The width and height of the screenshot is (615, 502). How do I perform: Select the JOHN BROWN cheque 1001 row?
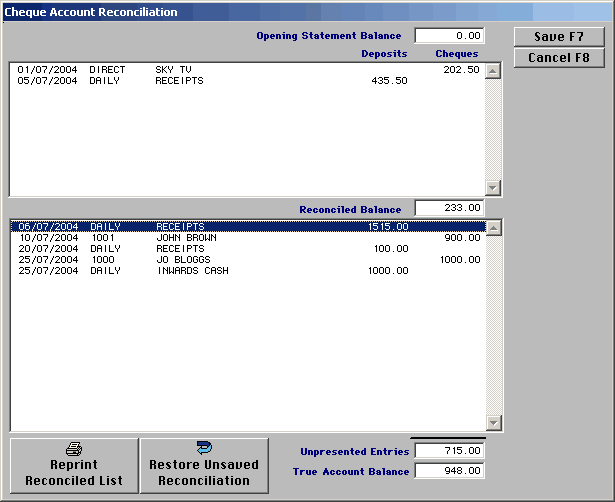click(x=248, y=238)
